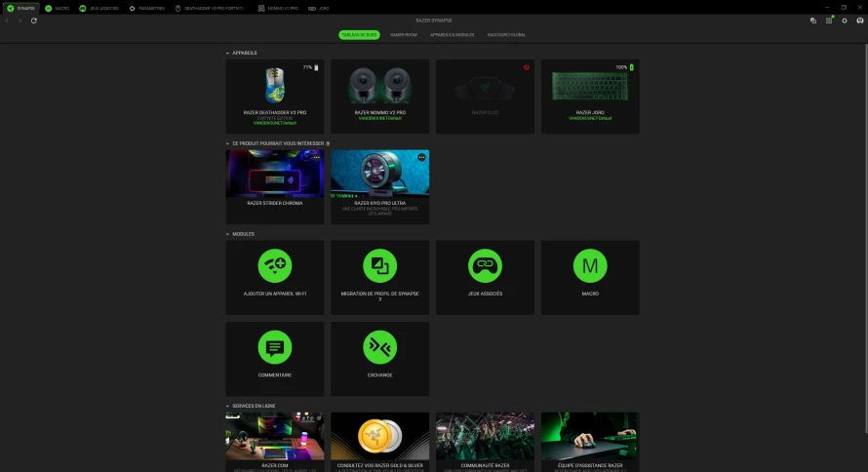Open the greyed-out Razer Clio device card

click(x=485, y=97)
